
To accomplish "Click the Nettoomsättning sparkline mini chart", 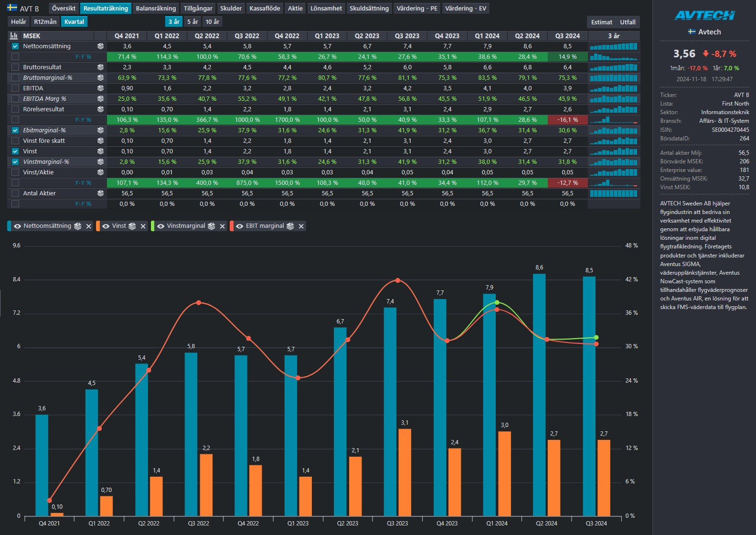I will point(614,46).
